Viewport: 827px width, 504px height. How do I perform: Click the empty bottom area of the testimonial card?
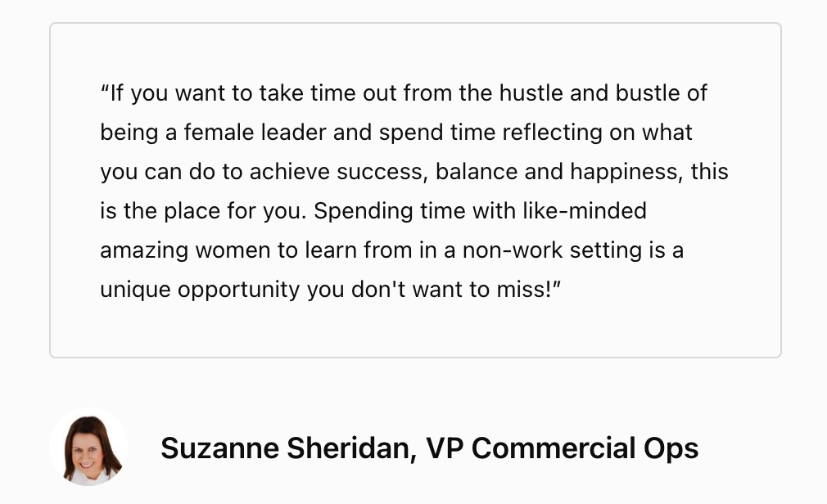(415, 331)
